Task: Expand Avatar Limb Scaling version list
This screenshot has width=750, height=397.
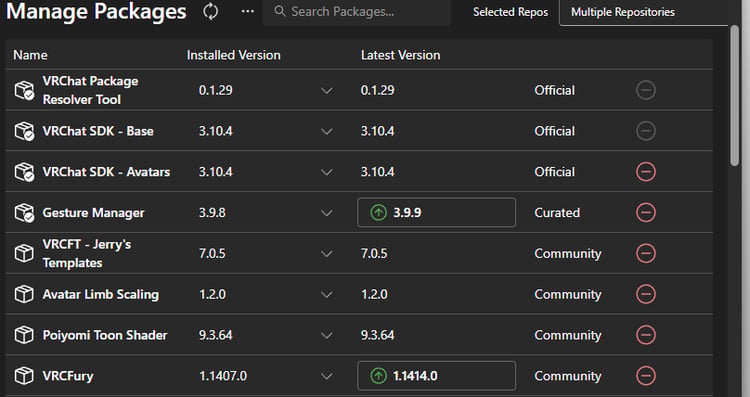Action: pos(327,295)
